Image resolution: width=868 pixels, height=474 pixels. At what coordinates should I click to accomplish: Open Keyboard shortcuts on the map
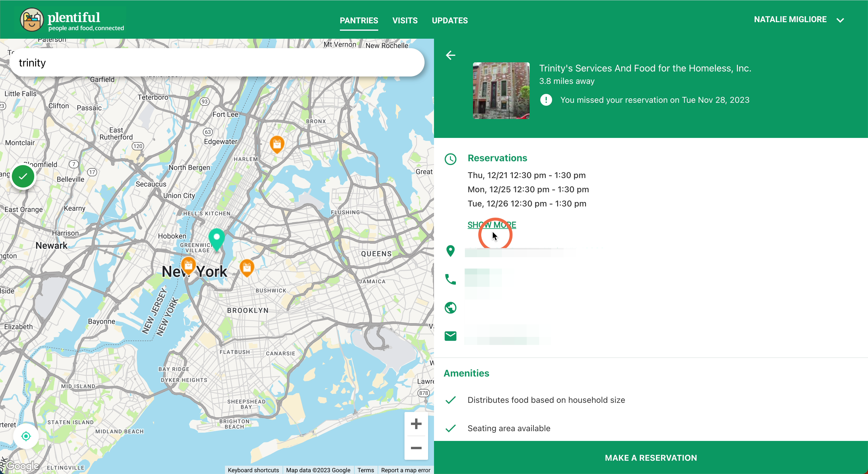click(253, 470)
